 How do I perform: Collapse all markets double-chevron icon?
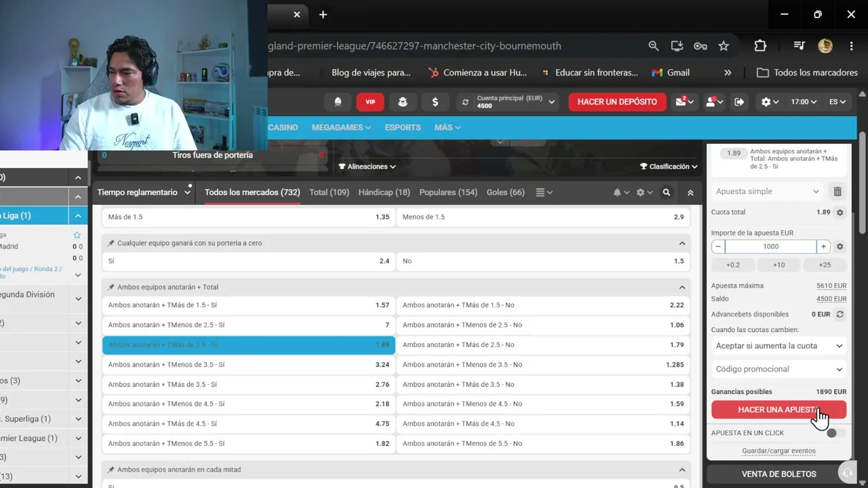(690, 192)
